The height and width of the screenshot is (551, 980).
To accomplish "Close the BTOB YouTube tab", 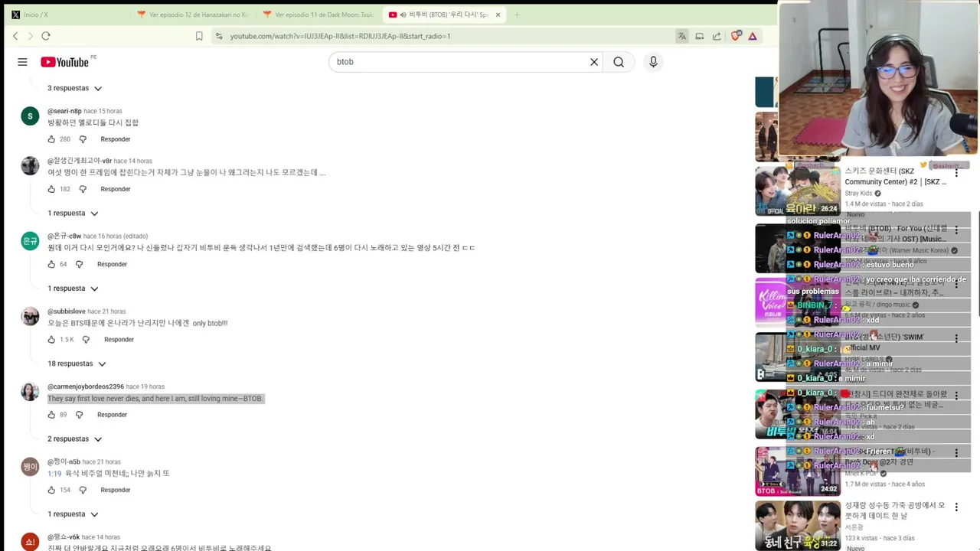I will 498,15.
